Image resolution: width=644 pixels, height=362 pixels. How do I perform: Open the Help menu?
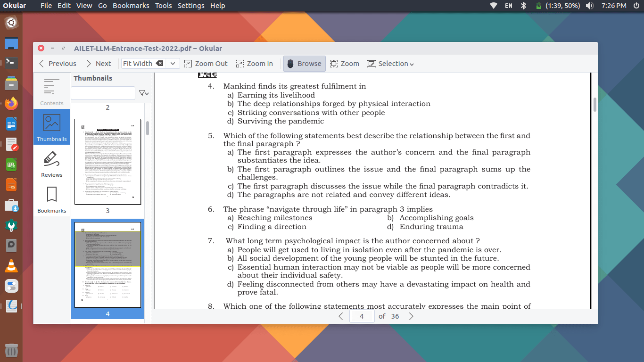coord(217,6)
